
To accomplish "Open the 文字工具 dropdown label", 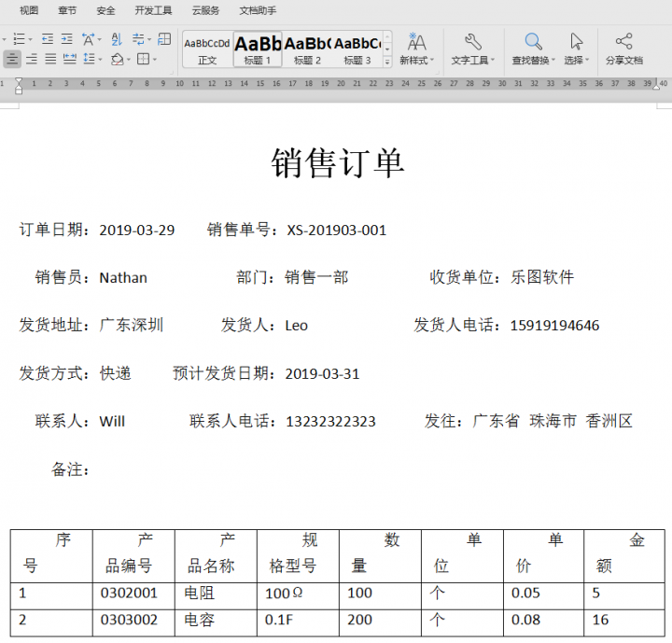I will [x=472, y=60].
